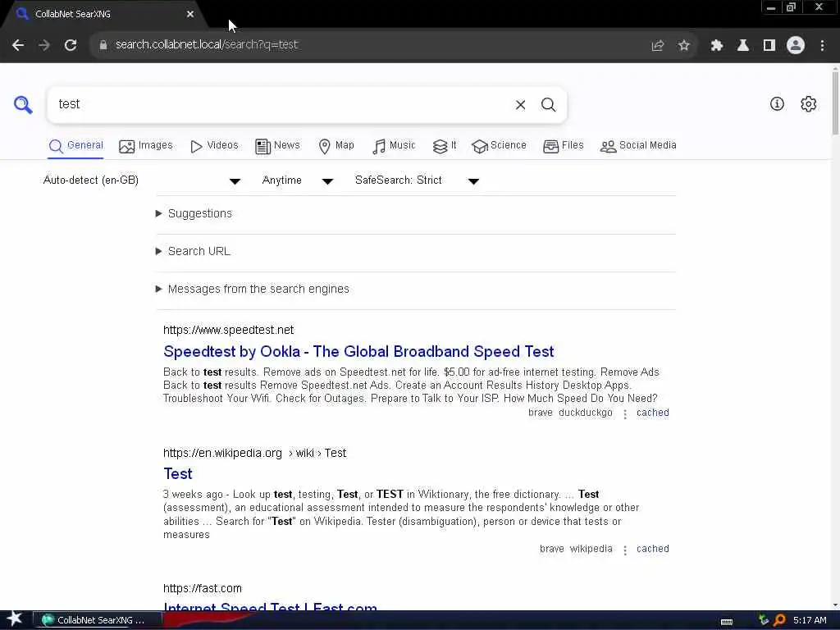The width and height of the screenshot is (840, 630).
Task: Expand Messages from the search engines
Action: tap(253, 290)
